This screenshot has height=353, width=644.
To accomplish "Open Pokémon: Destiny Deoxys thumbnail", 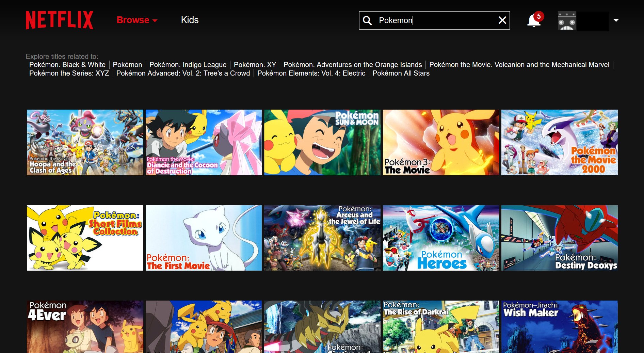I will click(x=560, y=238).
